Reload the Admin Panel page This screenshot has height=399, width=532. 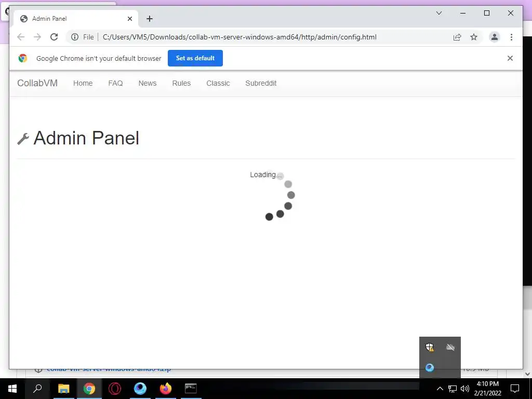54,37
